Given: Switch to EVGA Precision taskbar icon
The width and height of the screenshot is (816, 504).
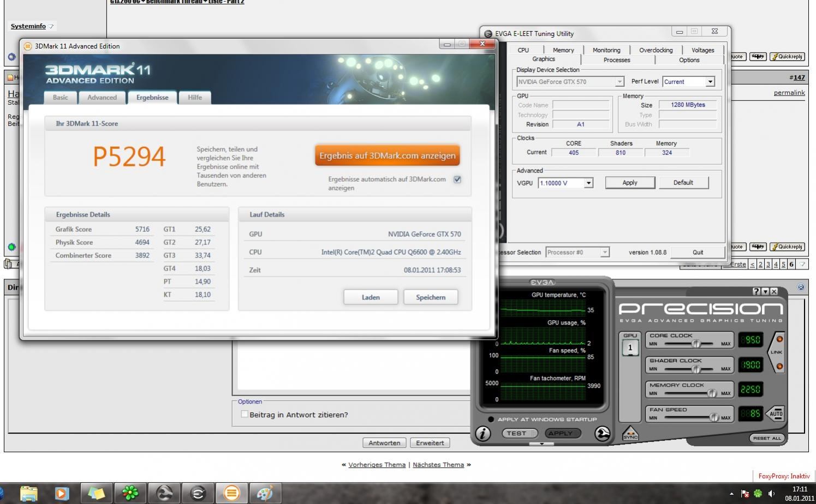Looking at the screenshot, I should click(x=164, y=493).
